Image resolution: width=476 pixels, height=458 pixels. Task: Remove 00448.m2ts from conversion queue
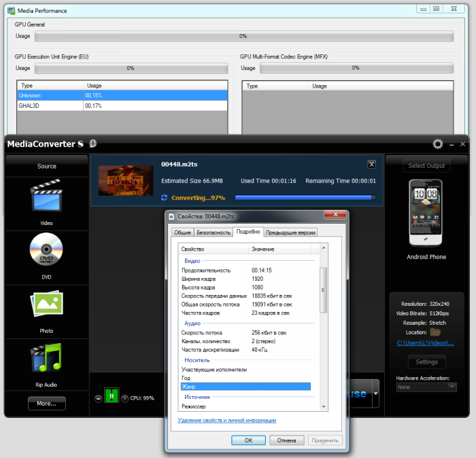point(371,164)
